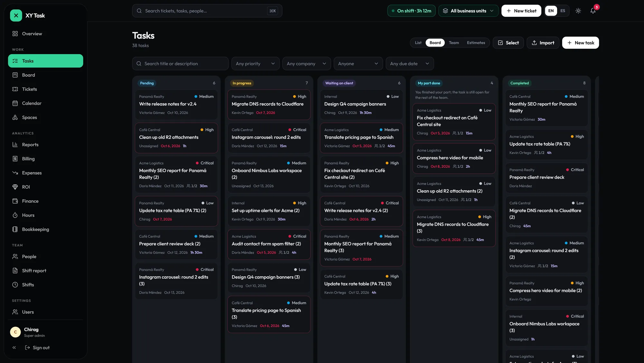
Task: Open the notifications bell
Action: pos(593,11)
